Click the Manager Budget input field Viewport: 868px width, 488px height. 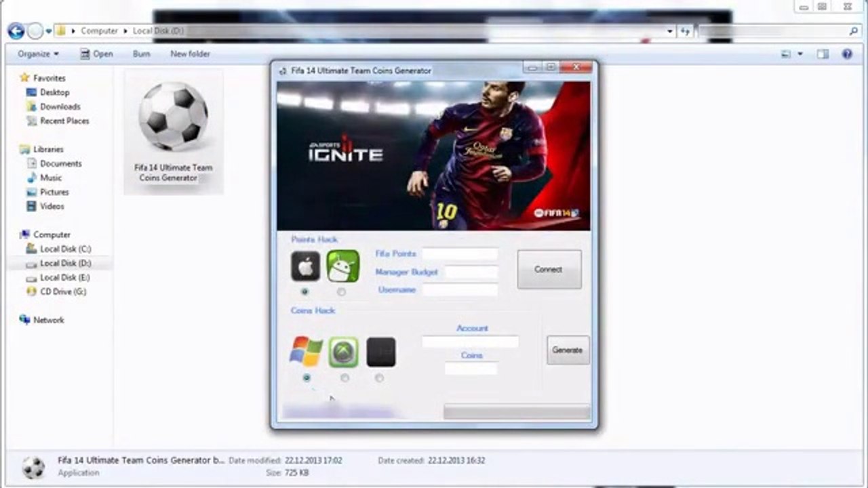(x=471, y=272)
